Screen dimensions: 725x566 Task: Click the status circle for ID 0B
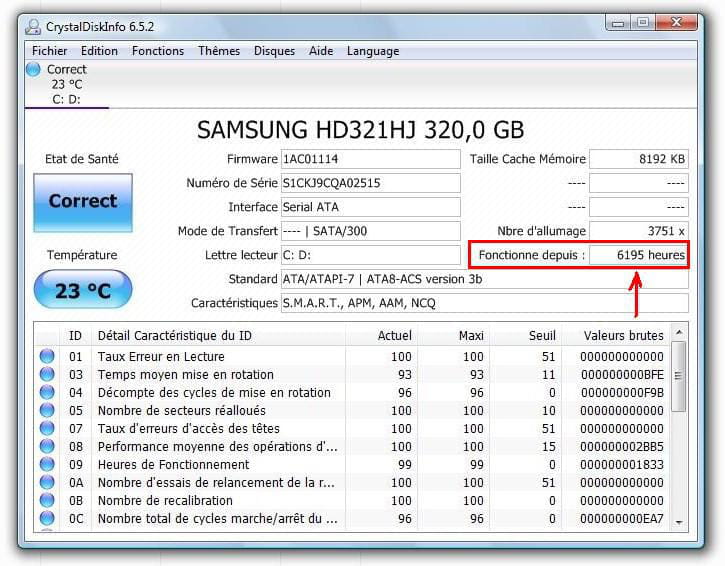tap(47, 500)
